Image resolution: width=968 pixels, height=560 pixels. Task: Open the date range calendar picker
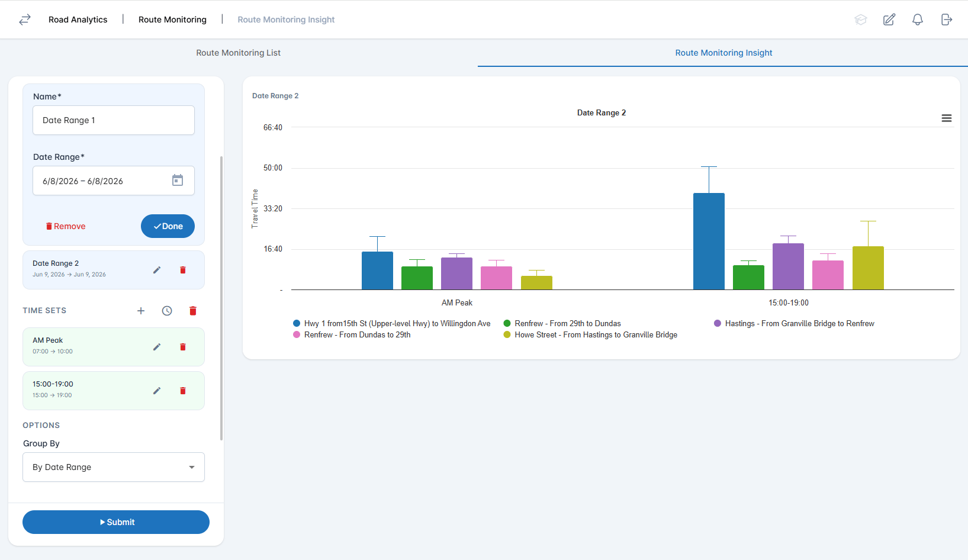coord(178,181)
